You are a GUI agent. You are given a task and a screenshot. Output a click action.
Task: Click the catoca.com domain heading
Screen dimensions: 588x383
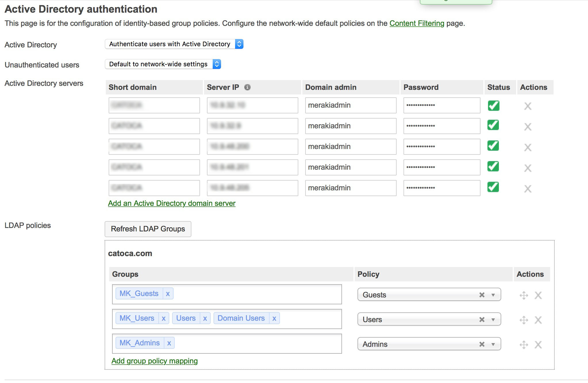coord(130,254)
